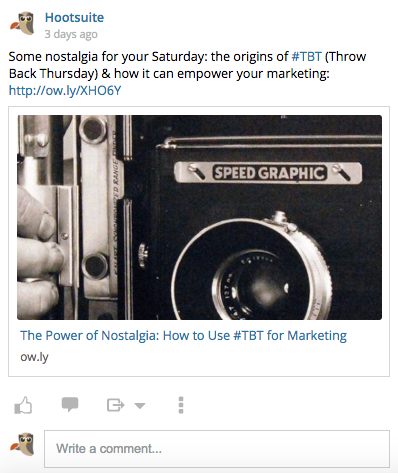The height and width of the screenshot is (473, 398).
Task: Open the three-dot more options menu
Action: tap(181, 405)
